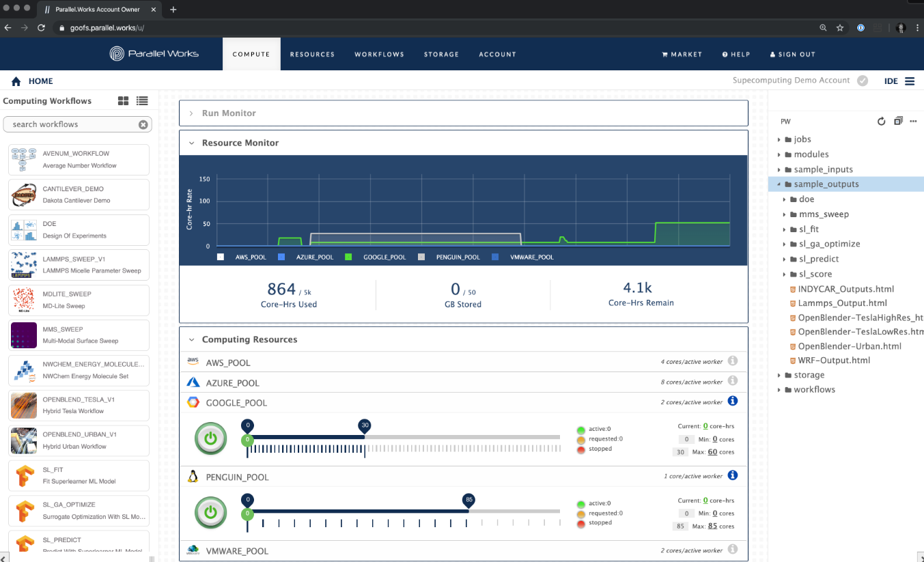This screenshot has width=924, height=562.
Task: Show AWS_POOL info icon
Action: (733, 361)
